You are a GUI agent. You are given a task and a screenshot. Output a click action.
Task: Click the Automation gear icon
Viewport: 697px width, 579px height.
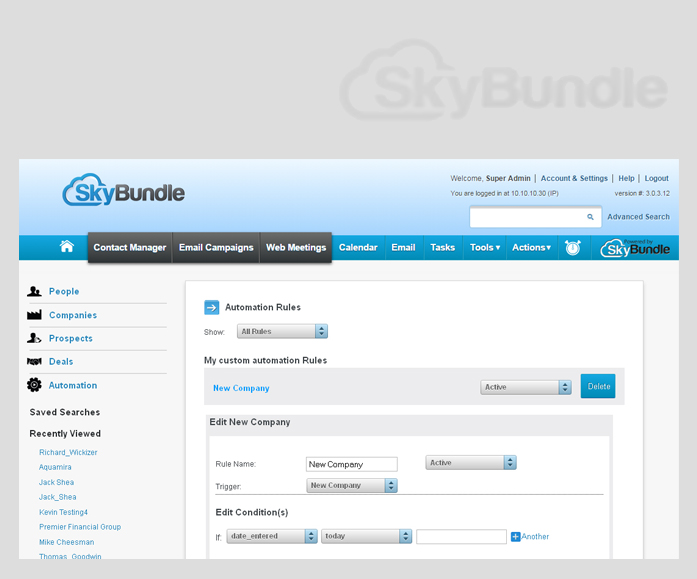(x=34, y=385)
